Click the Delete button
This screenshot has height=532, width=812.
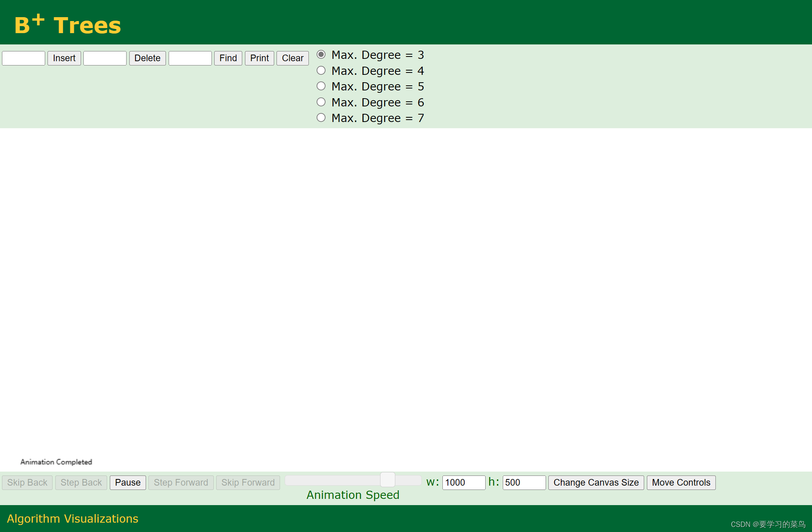point(147,58)
